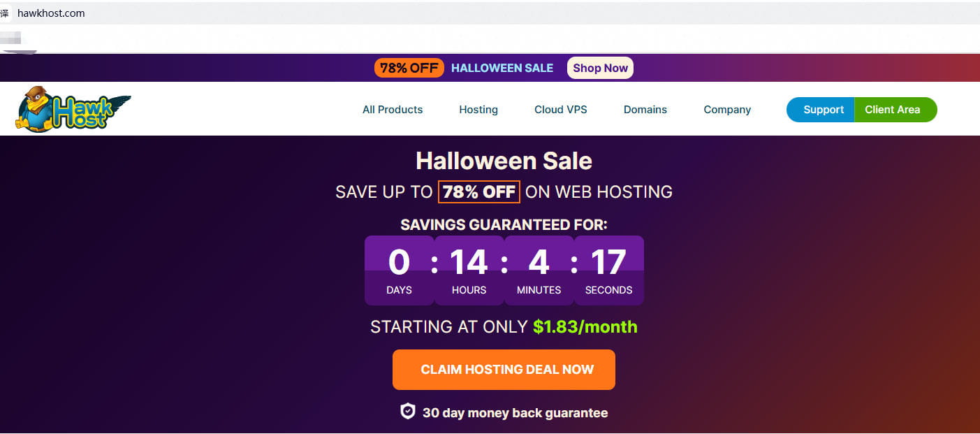Click the boxed 78% OFF text in the hero

(x=479, y=191)
